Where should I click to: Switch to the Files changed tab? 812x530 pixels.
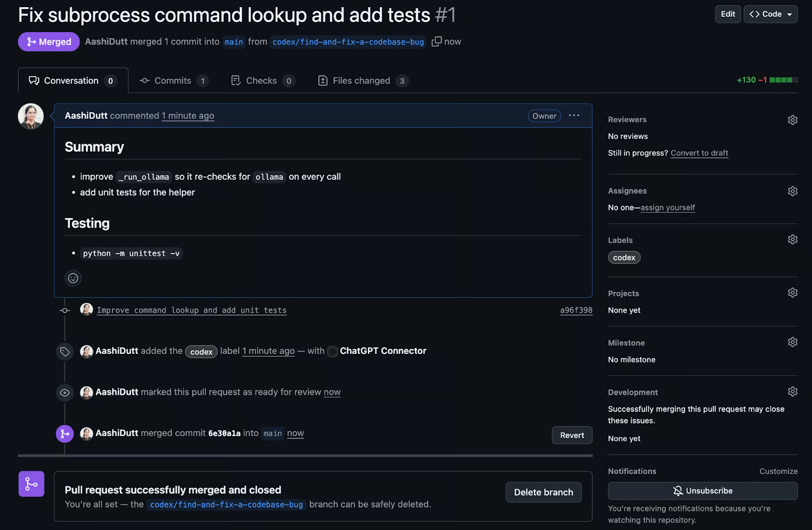tap(361, 80)
